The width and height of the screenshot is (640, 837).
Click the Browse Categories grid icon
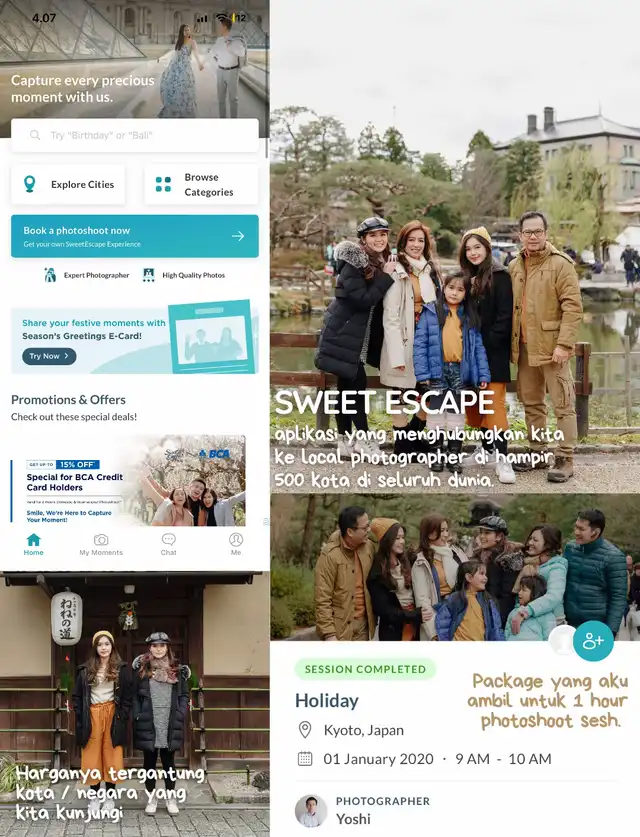pyautogui.click(x=163, y=184)
